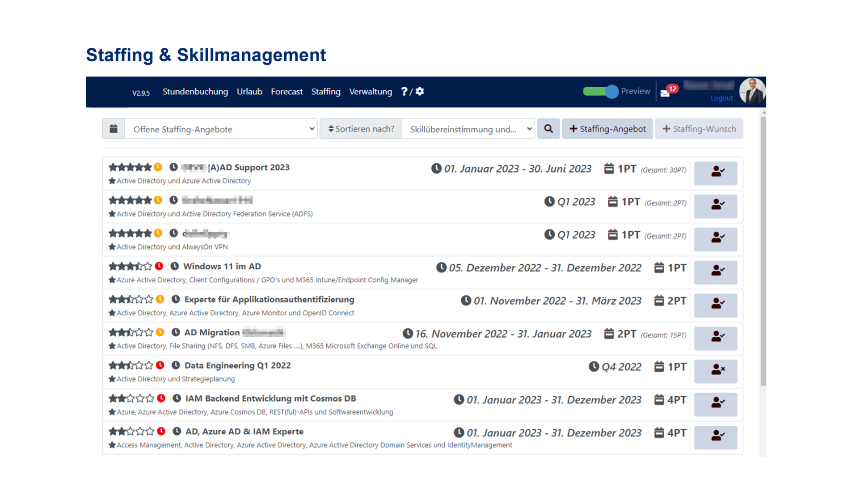Open the messages envelope showing 12 notifications
Image resolution: width=868 pixels, height=483 pixels.
click(x=665, y=93)
